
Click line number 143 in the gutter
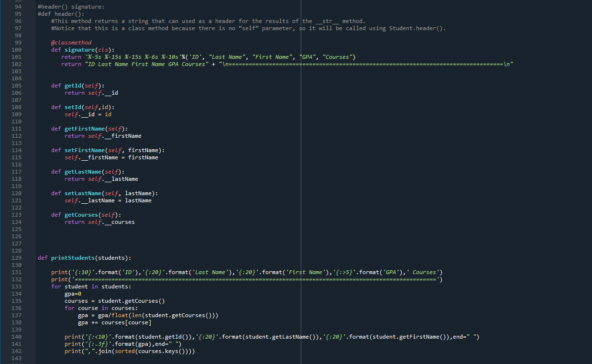16,358
